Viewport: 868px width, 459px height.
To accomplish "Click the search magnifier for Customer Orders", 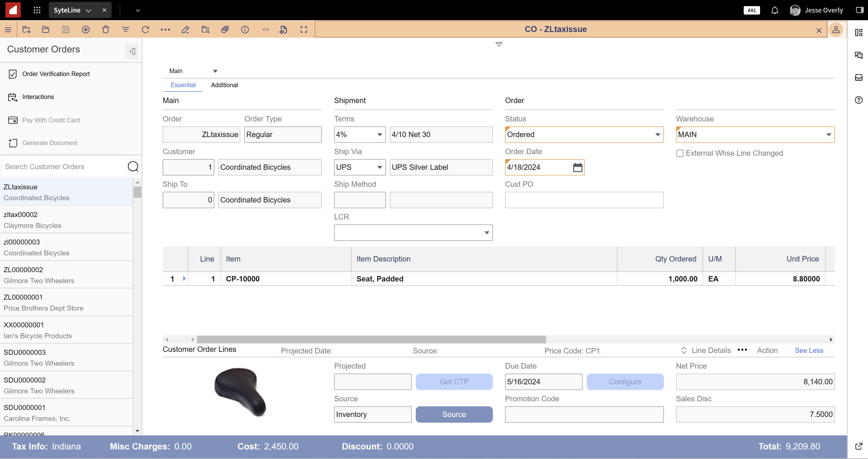I will click(x=133, y=166).
